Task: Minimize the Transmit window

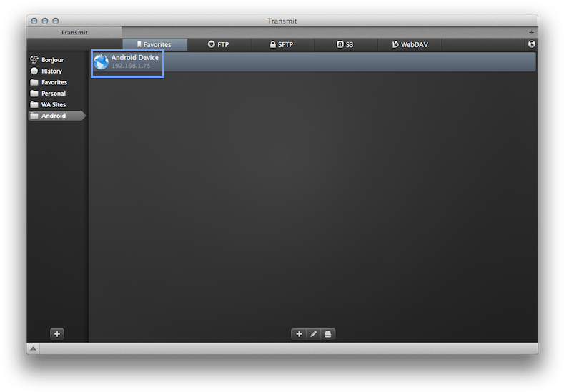Action: (45, 21)
